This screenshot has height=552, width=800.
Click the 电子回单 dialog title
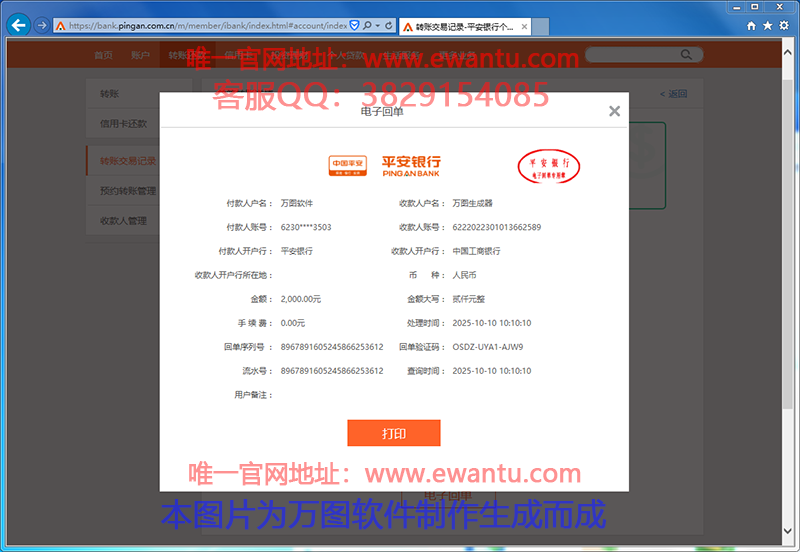(x=382, y=111)
